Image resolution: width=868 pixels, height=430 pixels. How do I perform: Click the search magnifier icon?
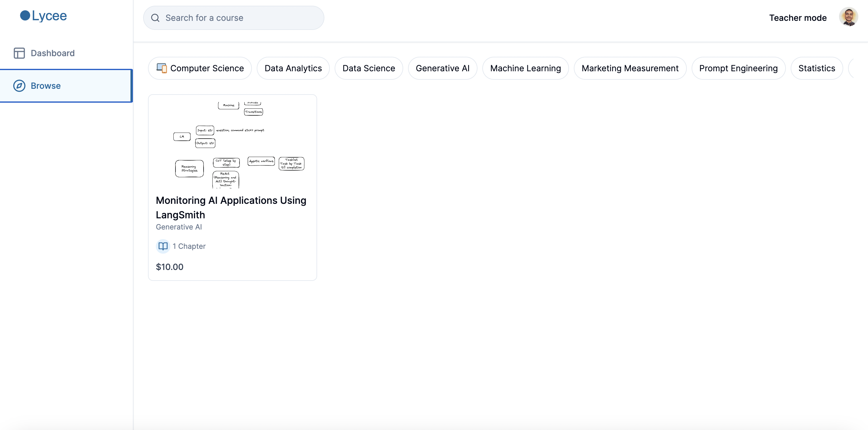155,18
